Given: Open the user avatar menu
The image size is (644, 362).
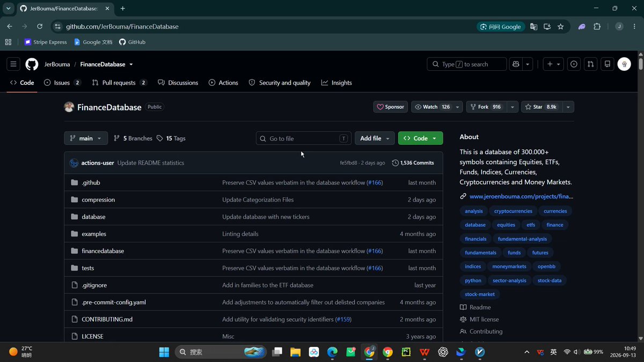Looking at the screenshot, I should 624,64.
